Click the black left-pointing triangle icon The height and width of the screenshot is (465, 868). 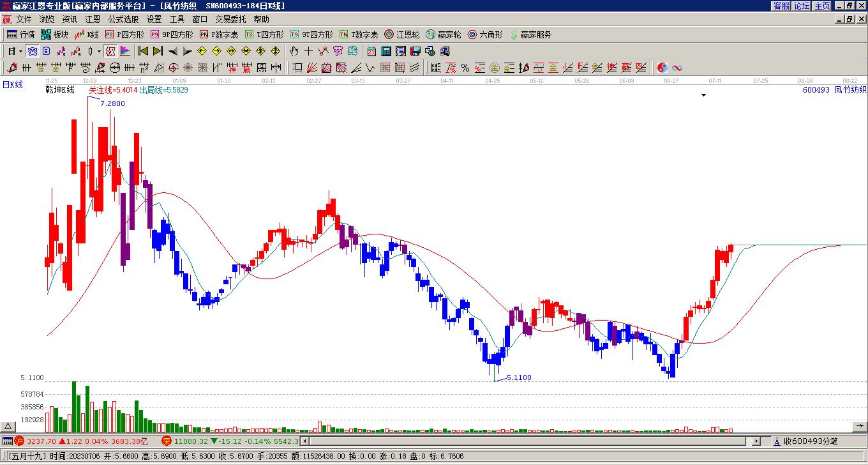point(173,51)
